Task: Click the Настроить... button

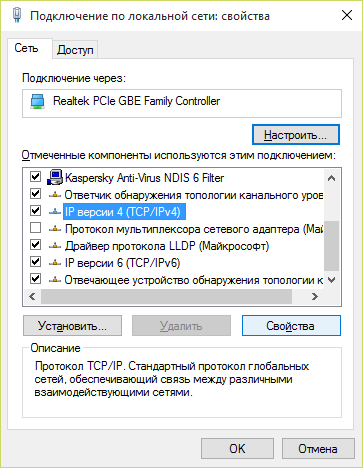Action: pyautogui.click(x=296, y=135)
